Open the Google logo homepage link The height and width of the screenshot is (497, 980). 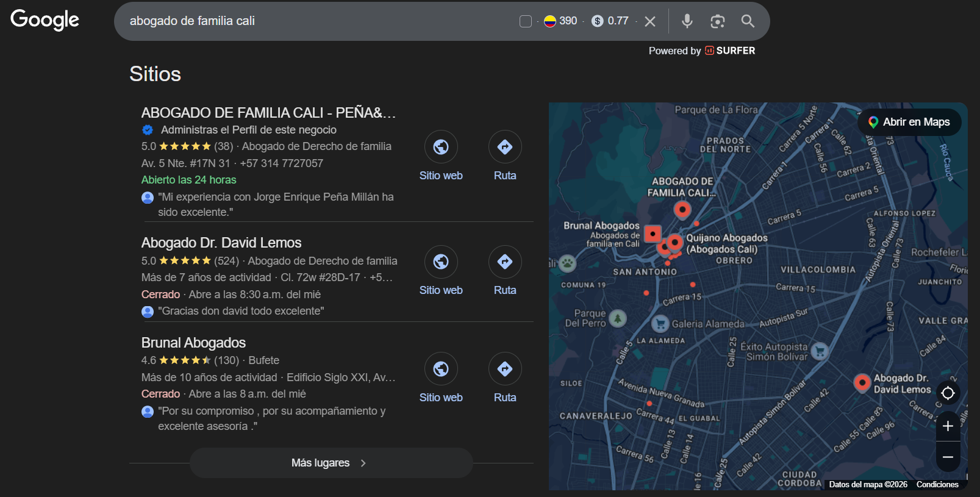click(x=45, y=20)
